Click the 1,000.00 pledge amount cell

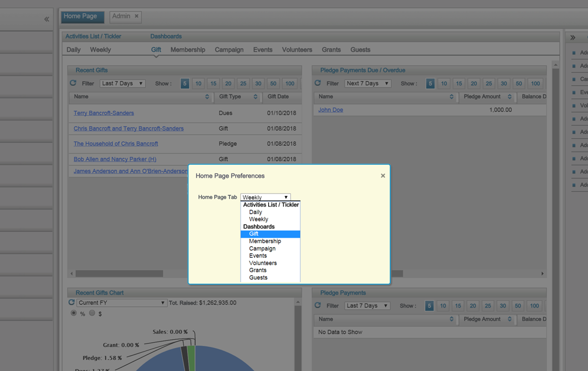500,110
